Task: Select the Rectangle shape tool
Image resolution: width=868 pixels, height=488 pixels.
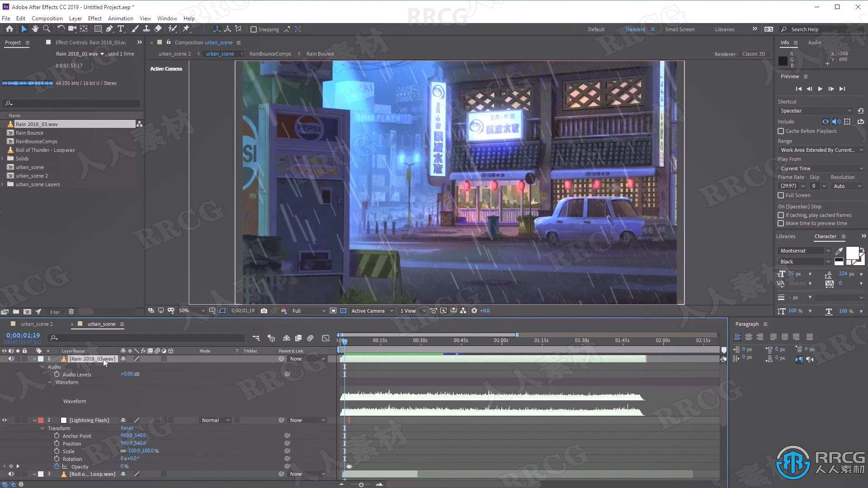Action: pos(97,29)
